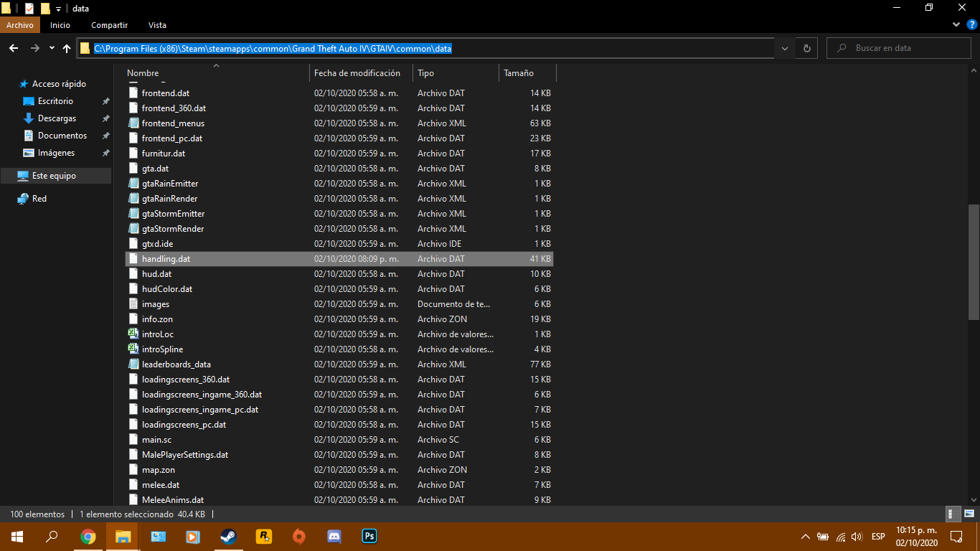Open the address bar history dropdown
This screenshot has width=980, height=551.
pos(785,48)
